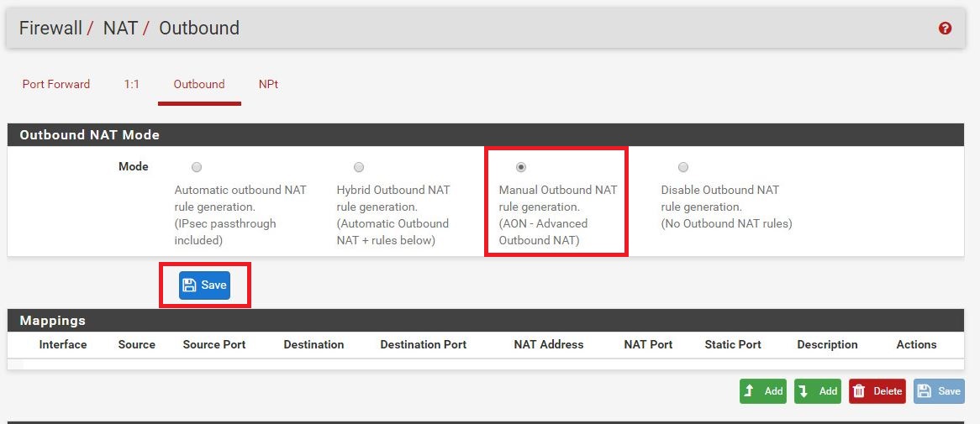980x424 pixels.
Task: Click the Disable Outbound NAT description text
Action: [x=726, y=207]
